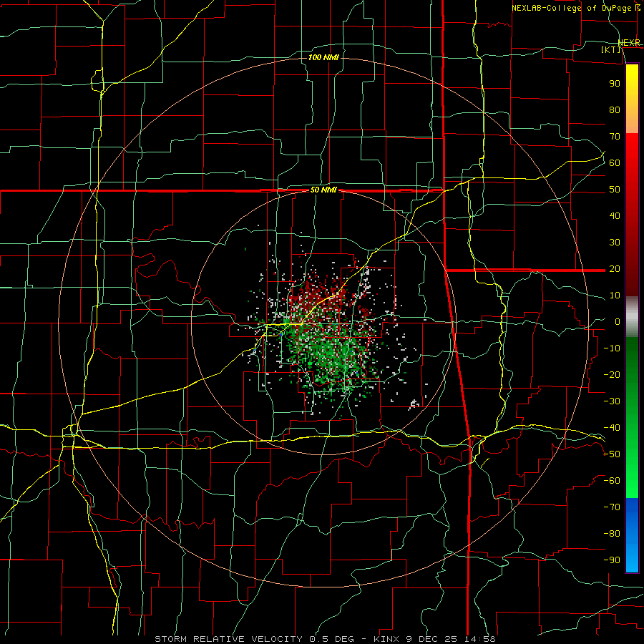This screenshot has height=644, width=644.
Task: Click the positive 10 knots scale label
Action: (x=615, y=296)
